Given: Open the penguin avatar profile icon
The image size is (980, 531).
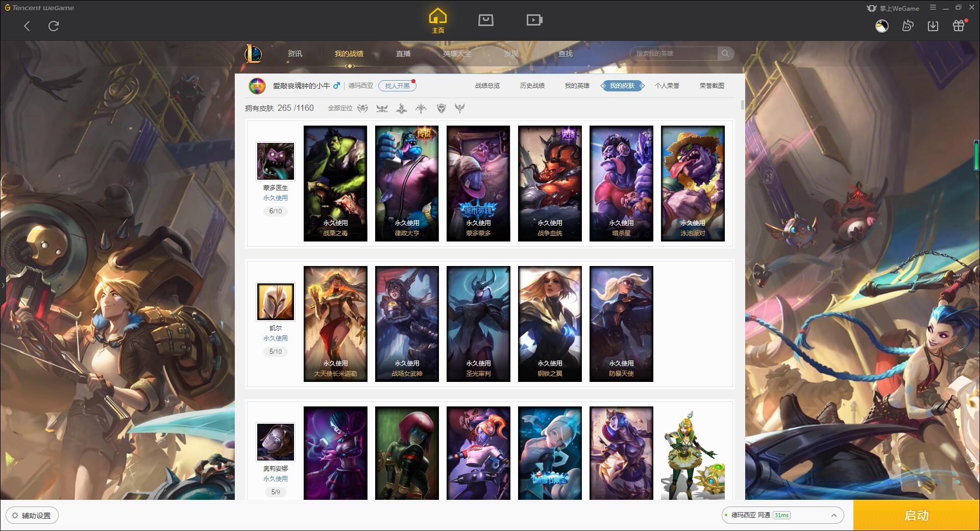Looking at the screenshot, I should (882, 26).
